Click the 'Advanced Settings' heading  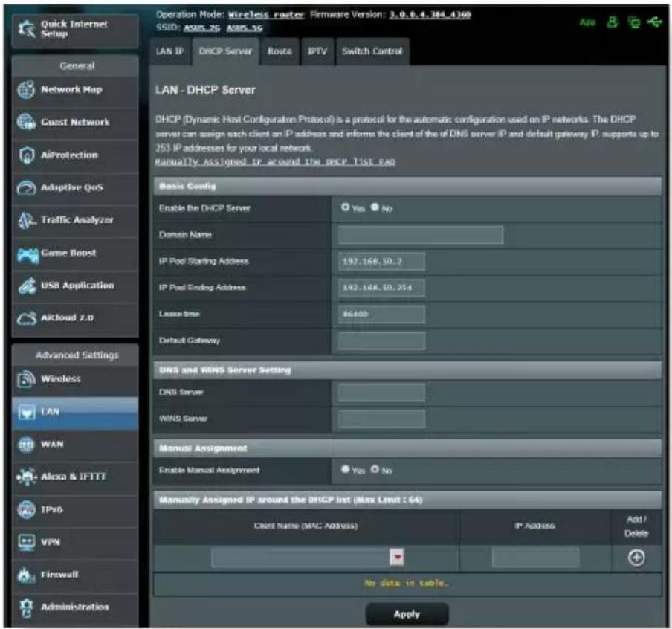pos(77,355)
